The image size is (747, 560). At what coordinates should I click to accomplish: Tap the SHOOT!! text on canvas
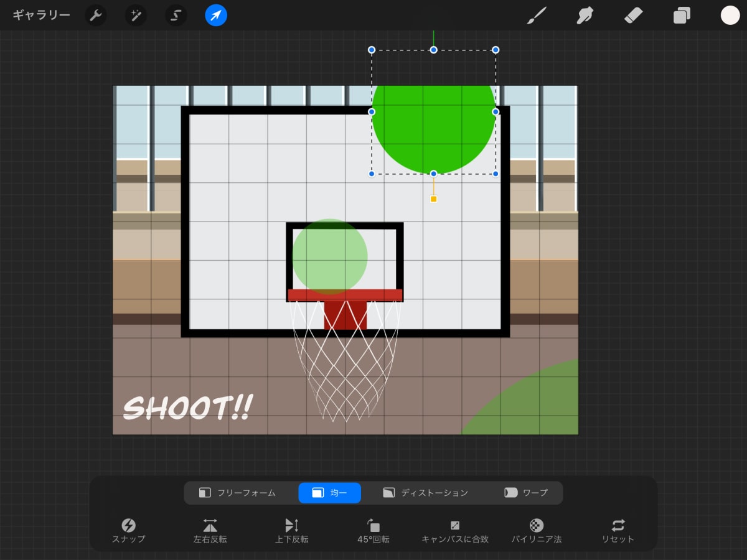pos(188,408)
